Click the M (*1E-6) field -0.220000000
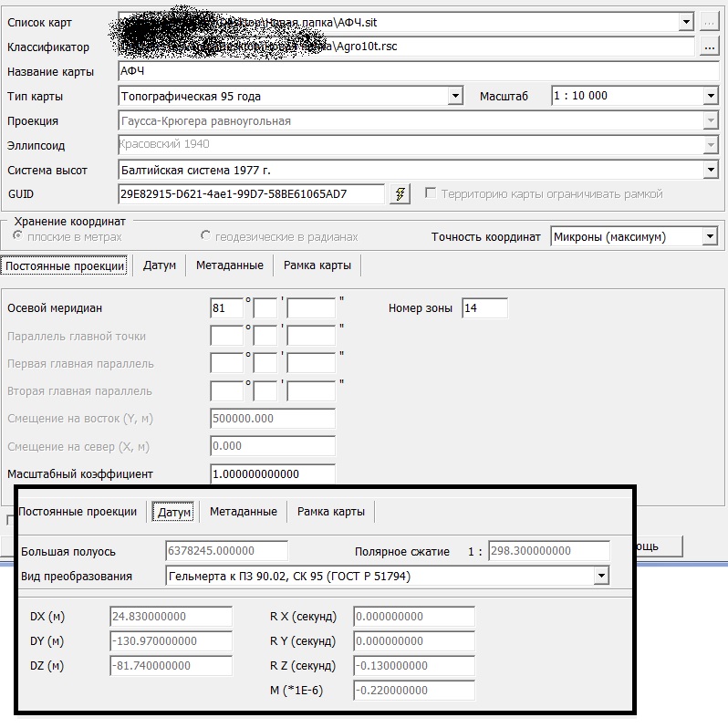This screenshot has height=728, width=728. click(x=414, y=690)
